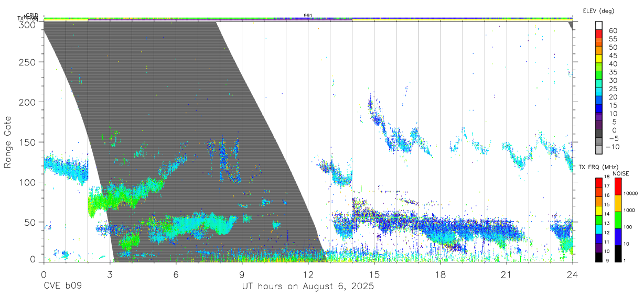Click the '12' hour tick label on x-axis
The height and width of the screenshot is (297, 644).
[x=308, y=274]
